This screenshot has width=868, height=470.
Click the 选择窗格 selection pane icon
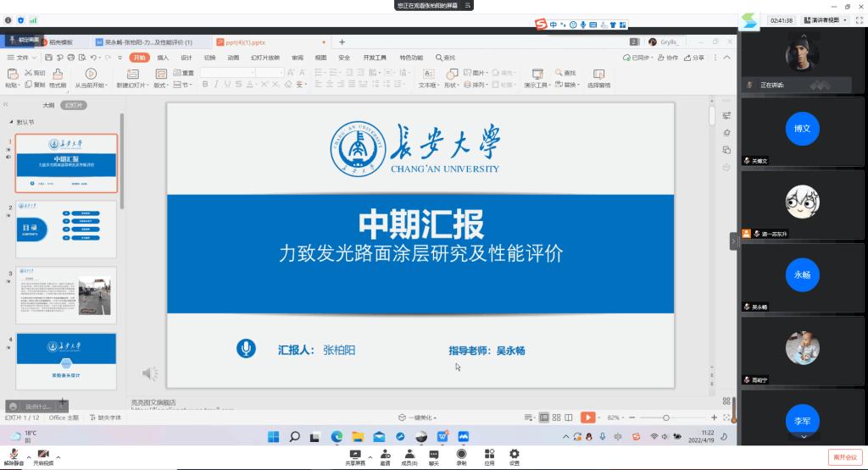[x=598, y=74]
